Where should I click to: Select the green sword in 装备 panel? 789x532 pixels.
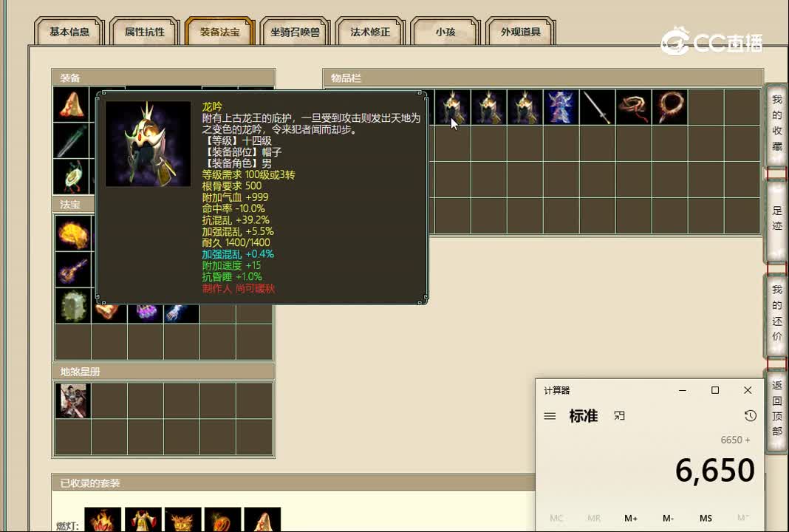tap(71, 140)
